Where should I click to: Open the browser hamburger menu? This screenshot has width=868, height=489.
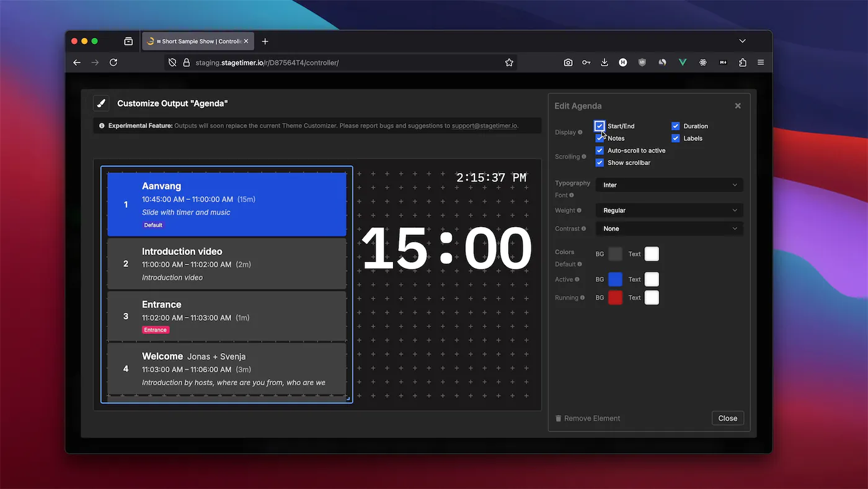760,62
